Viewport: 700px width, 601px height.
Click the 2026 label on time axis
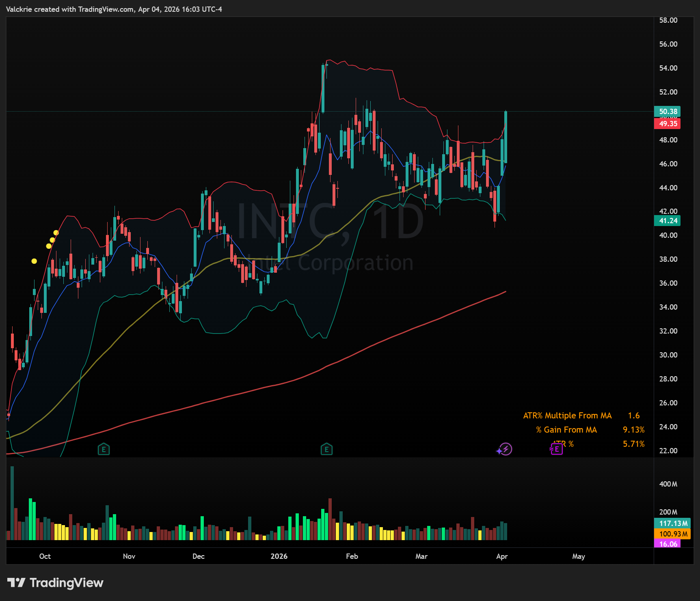click(279, 556)
